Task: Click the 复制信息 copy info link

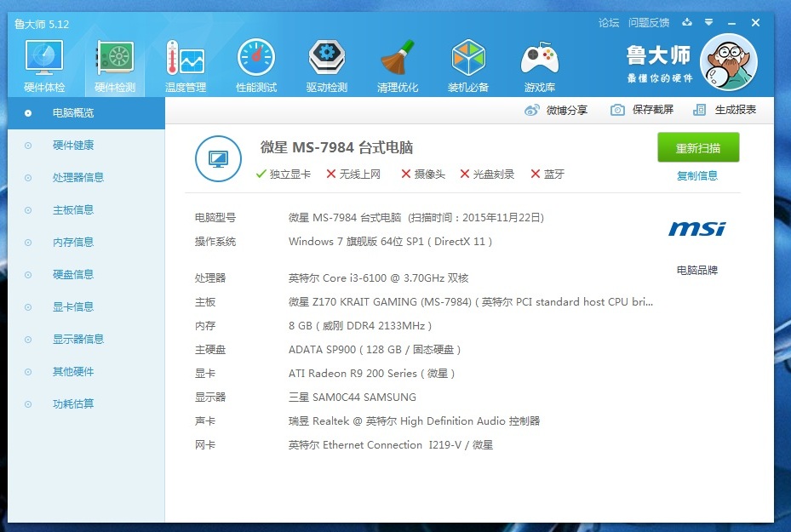Action: pyautogui.click(x=697, y=175)
